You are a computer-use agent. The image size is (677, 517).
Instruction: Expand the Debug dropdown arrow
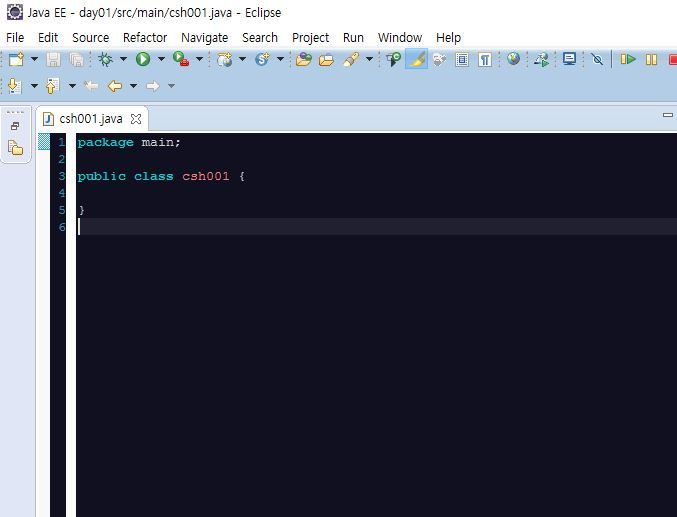[123, 59]
